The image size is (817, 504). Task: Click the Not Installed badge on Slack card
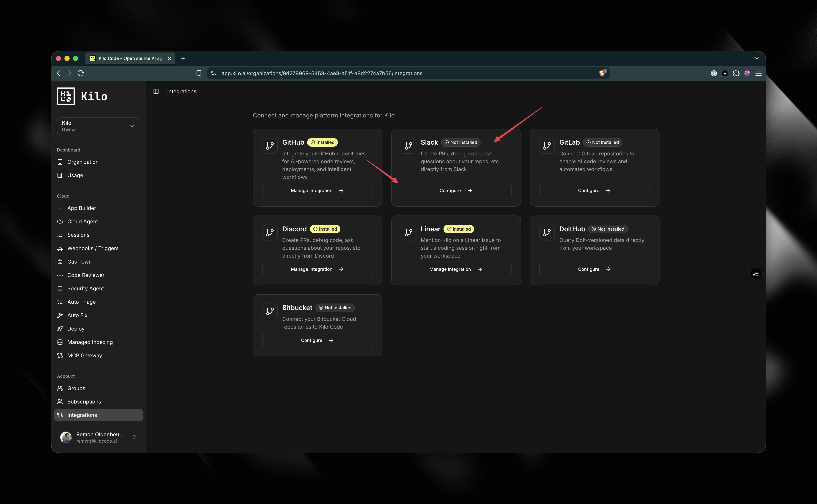[x=461, y=142]
